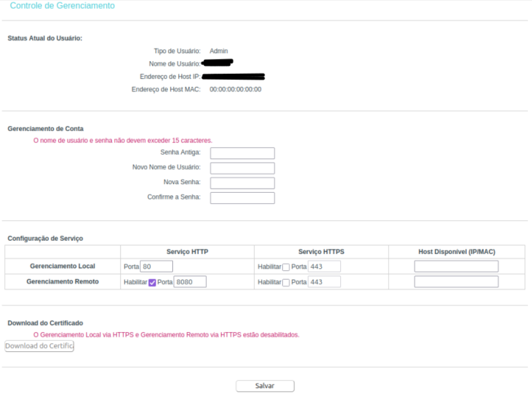Click the local HTTP port field showing 80
This screenshot has width=532, height=393.
156,267
